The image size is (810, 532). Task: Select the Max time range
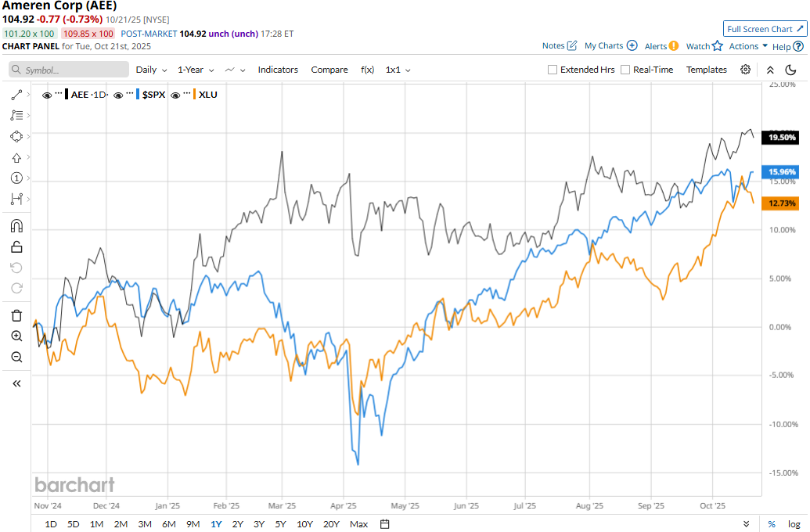pyautogui.click(x=358, y=524)
